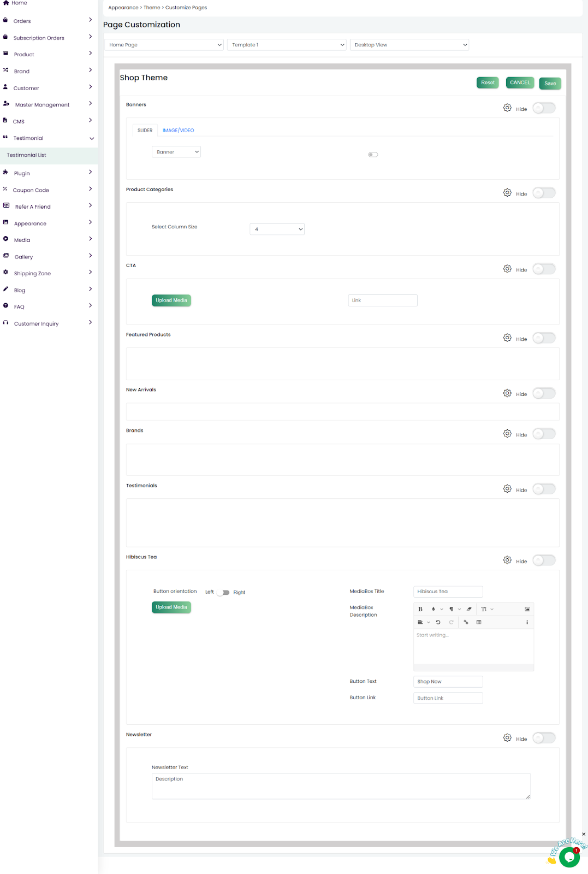
Task: Open Testimonial List in sidebar
Action: point(27,155)
